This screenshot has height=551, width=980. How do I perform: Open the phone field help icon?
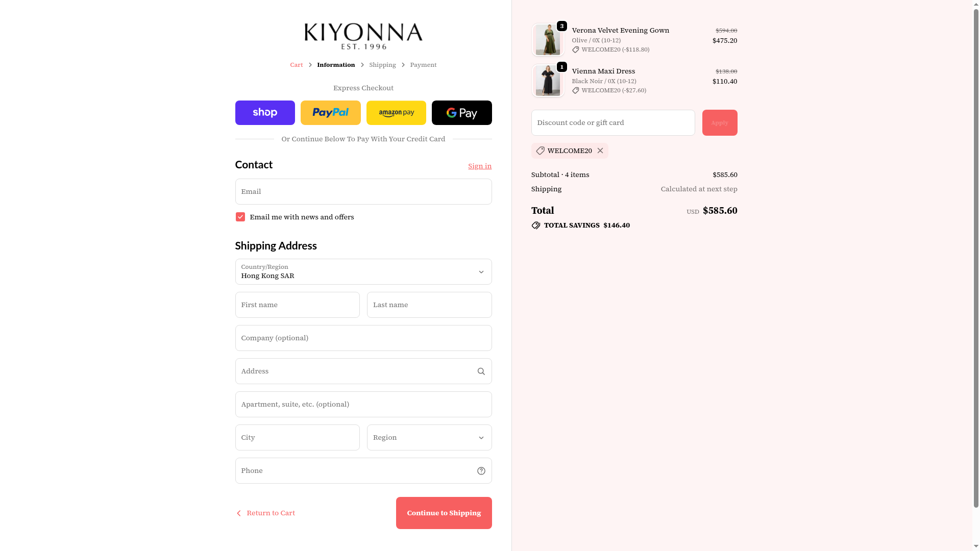[481, 471]
